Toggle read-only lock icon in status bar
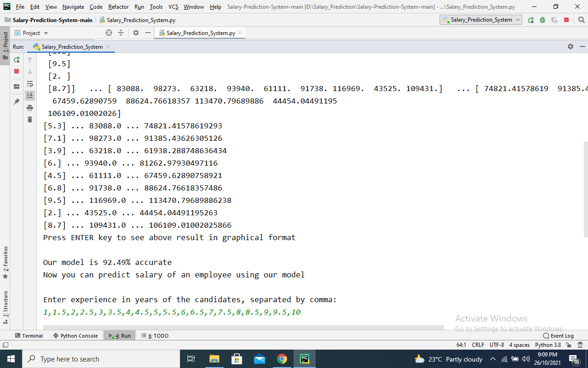Viewport: 588px width, 368px height. (x=569, y=345)
